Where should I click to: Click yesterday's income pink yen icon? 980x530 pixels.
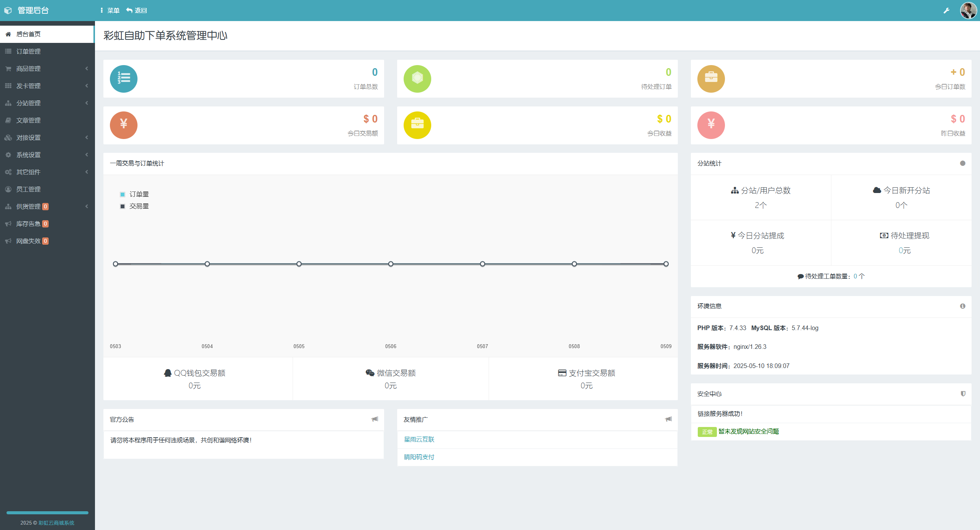pyautogui.click(x=711, y=125)
